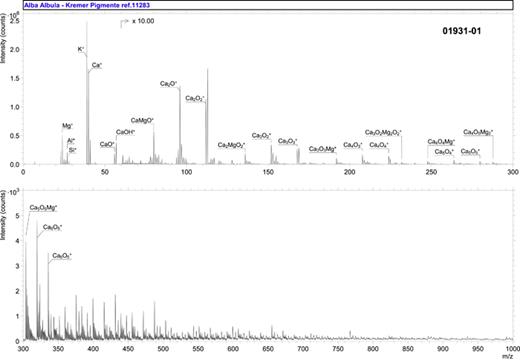Viewport: 520px width, 361px height.
Task: Click the '100' tick on upper m/z axis
Action: click(186, 172)
